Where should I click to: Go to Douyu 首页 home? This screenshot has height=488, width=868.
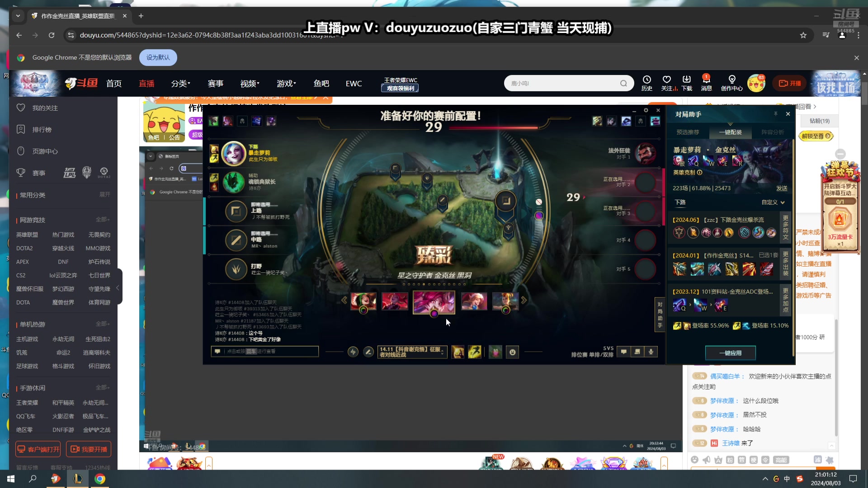tap(114, 84)
